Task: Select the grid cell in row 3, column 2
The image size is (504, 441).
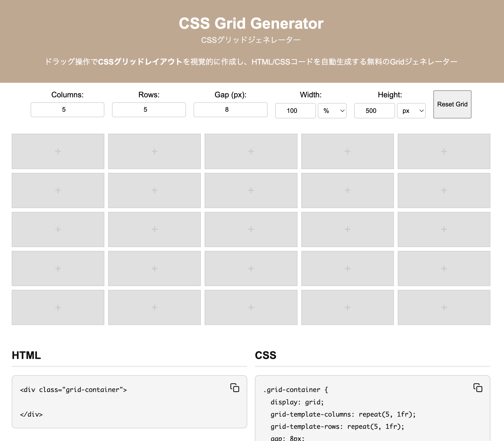Action: click(154, 229)
